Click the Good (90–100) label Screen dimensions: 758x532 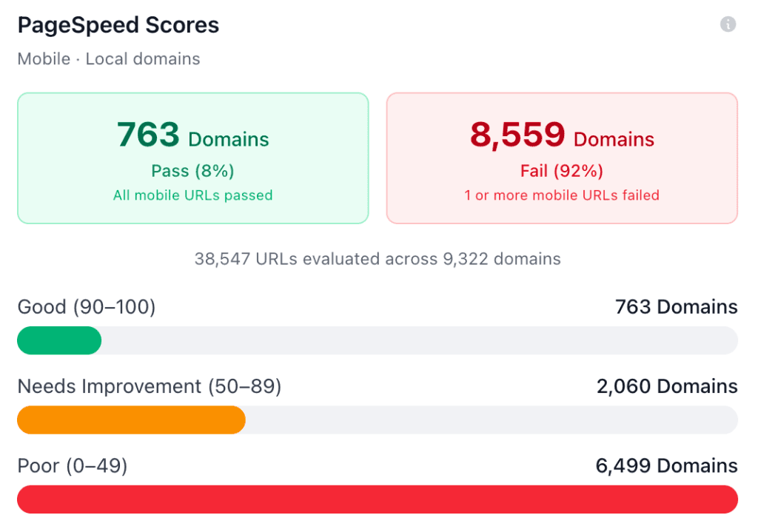pyautogui.click(x=85, y=306)
